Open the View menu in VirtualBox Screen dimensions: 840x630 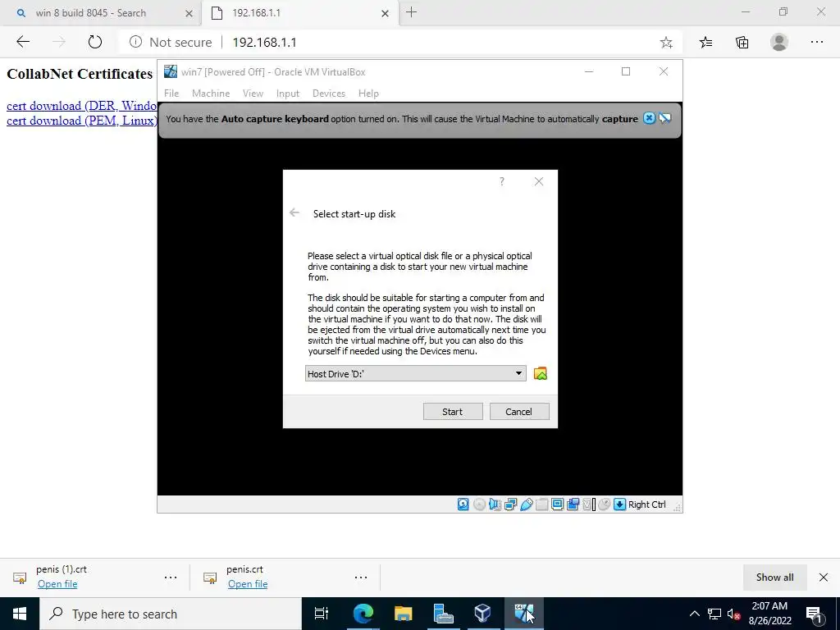(x=253, y=94)
